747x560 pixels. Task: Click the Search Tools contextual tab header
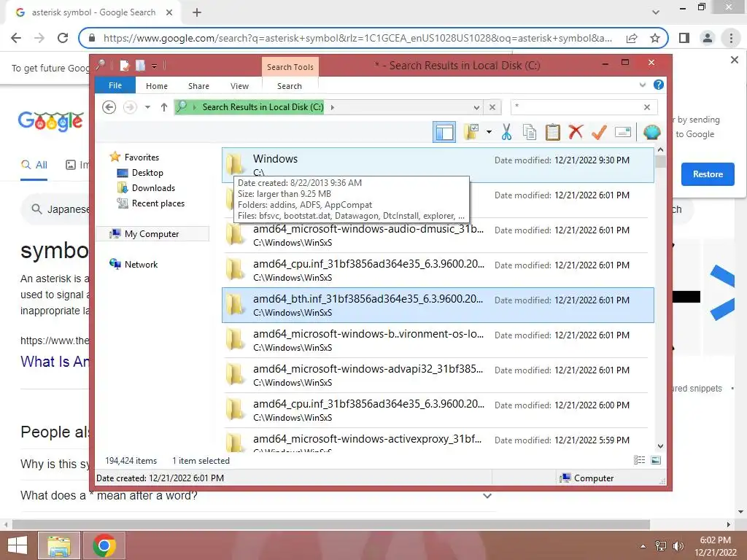290,67
